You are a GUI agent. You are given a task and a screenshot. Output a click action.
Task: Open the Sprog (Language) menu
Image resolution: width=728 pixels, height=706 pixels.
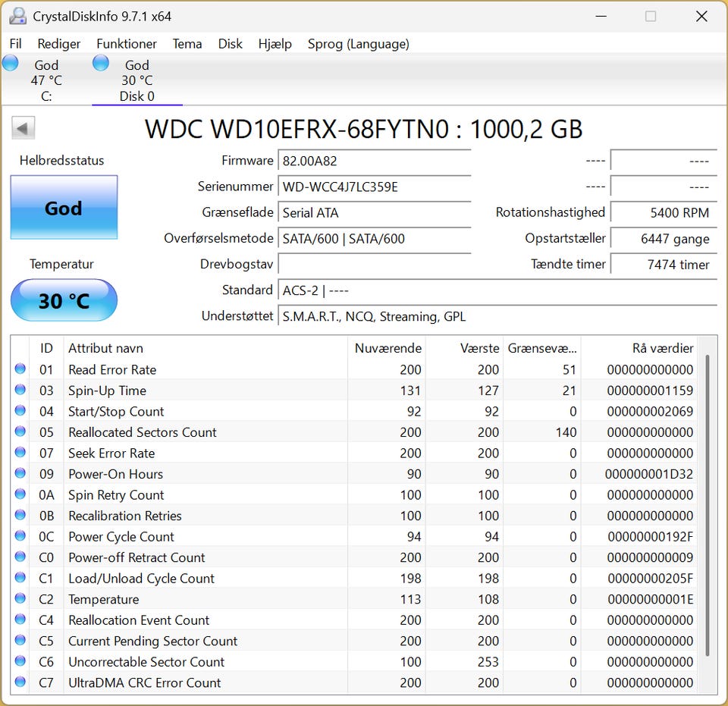(x=358, y=44)
